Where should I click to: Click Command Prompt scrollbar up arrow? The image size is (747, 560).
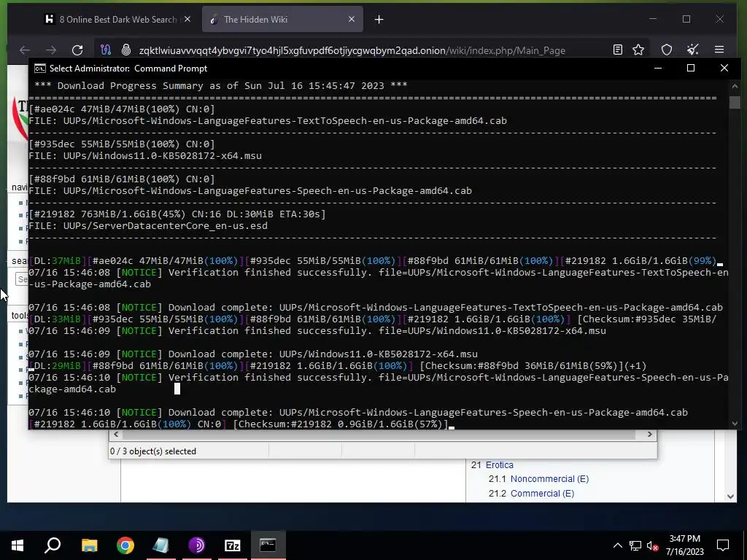[735, 87]
